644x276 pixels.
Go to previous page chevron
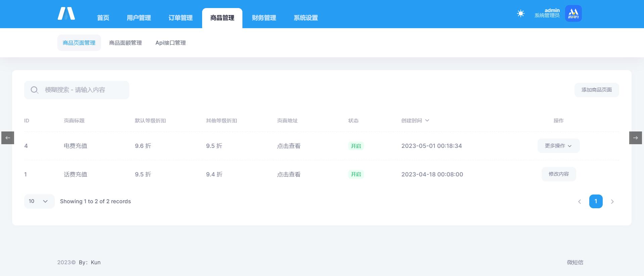pyautogui.click(x=579, y=202)
